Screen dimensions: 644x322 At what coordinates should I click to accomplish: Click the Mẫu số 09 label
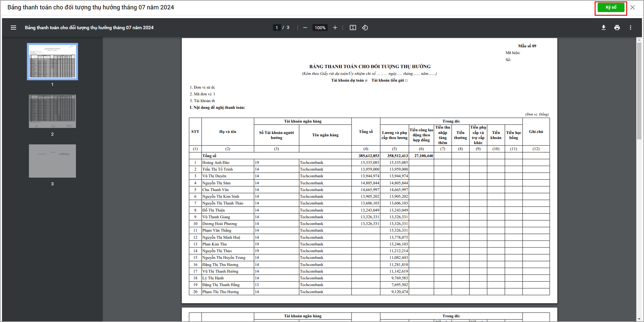pyautogui.click(x=527, y=46)
